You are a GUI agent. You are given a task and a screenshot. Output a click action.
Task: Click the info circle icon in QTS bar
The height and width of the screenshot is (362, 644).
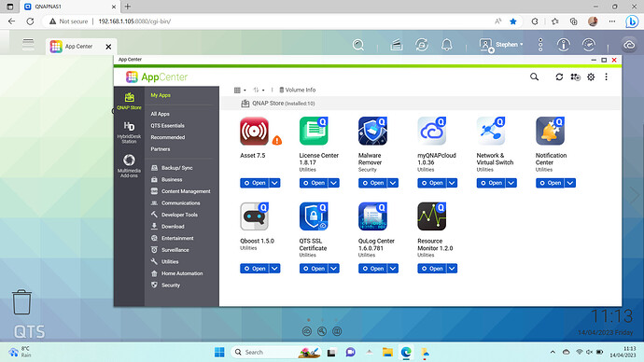(564, 45)
